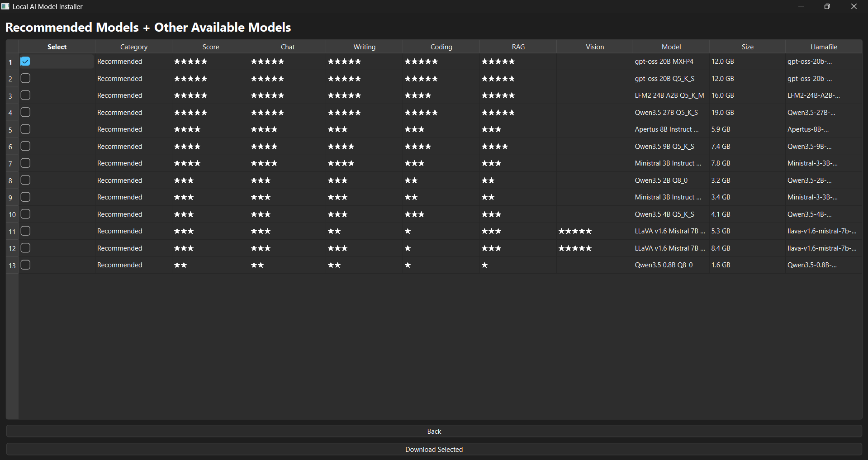Select the Apertus 8B Instruct model cell
The width and height of the screenshot is (868, 460).
pos(671,129)
